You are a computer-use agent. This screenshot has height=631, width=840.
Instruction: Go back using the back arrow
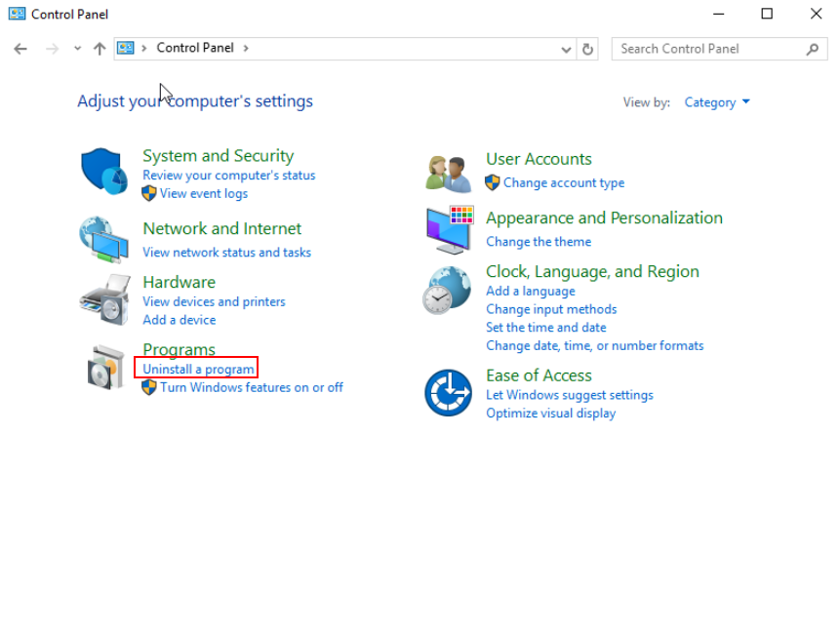pos(20,49)
